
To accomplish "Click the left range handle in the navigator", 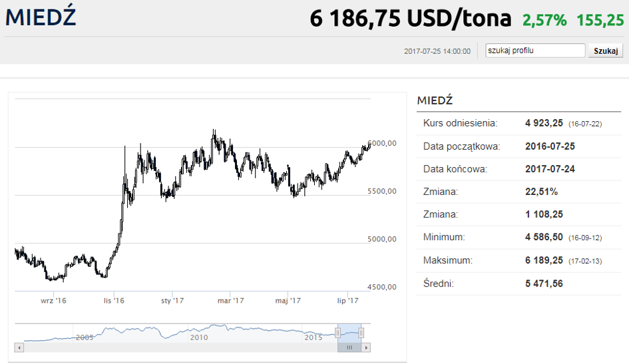I will (337, 333).
